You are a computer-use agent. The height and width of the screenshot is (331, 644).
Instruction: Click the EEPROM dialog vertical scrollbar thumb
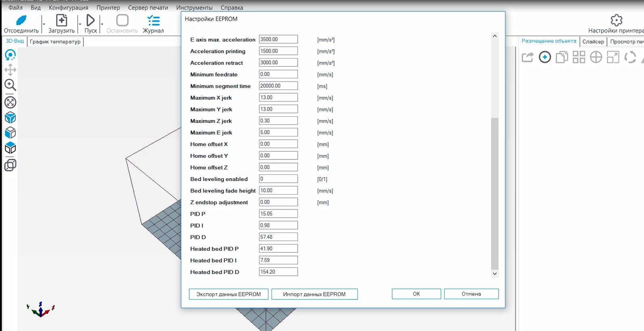coord(495,194)
